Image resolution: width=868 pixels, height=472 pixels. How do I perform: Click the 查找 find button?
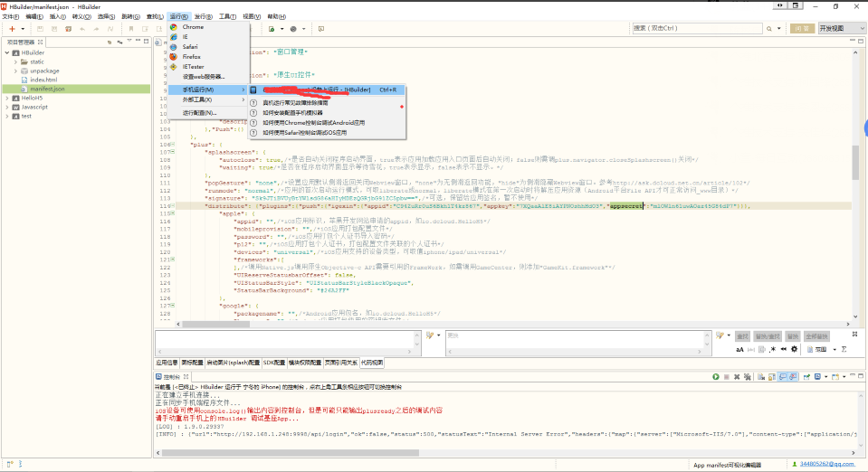(x=742, y=336)
